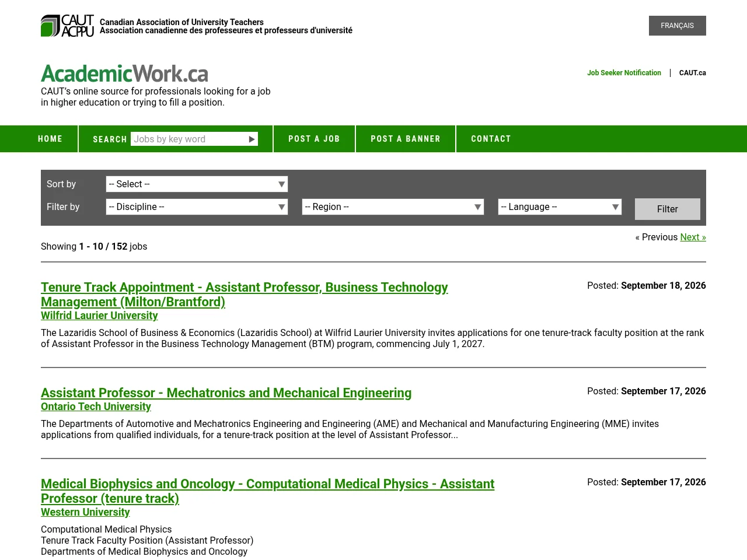Click the search submit arrow icon
The height and width of the screenshot is (560, 747).
coord(252,139)
